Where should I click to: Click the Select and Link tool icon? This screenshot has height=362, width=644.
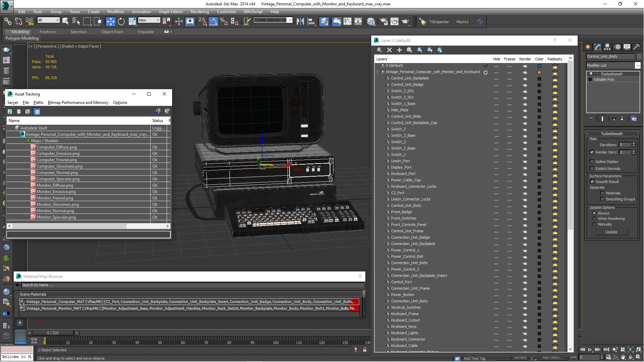pos(7,21)
